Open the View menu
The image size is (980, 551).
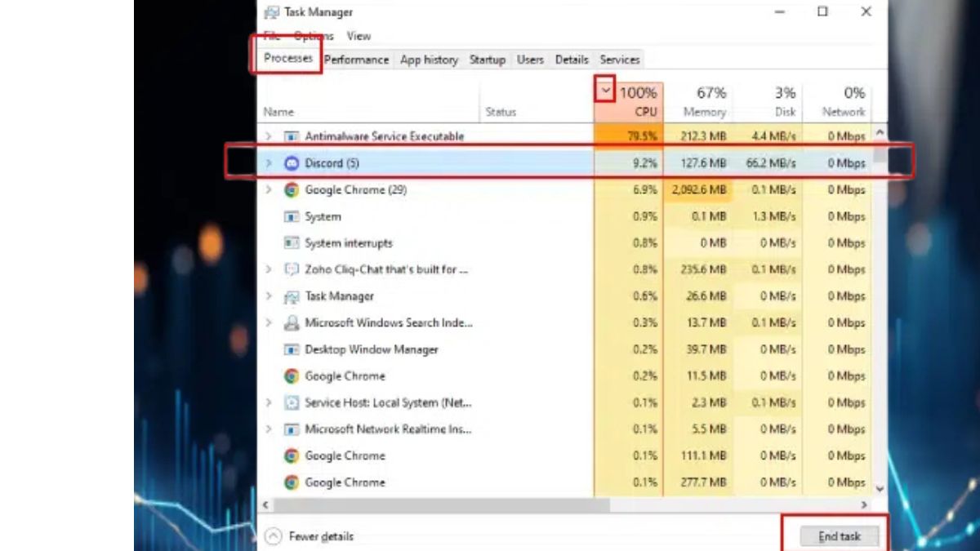(359, 36)
